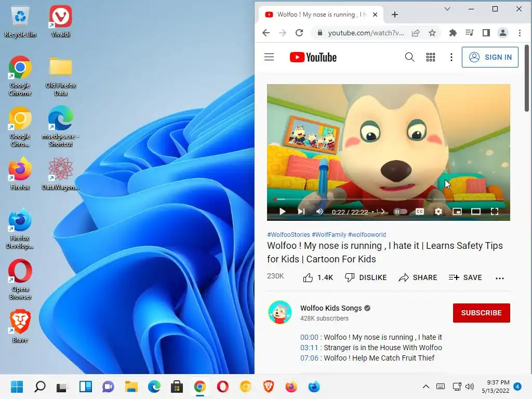Viewport: 532px width, 399px height.
Task: Open Chrome media controls icon
Action: pos(469,33)
